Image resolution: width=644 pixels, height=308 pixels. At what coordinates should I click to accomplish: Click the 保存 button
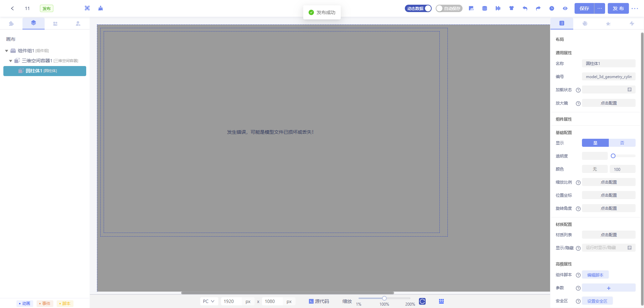coord(584,8)
